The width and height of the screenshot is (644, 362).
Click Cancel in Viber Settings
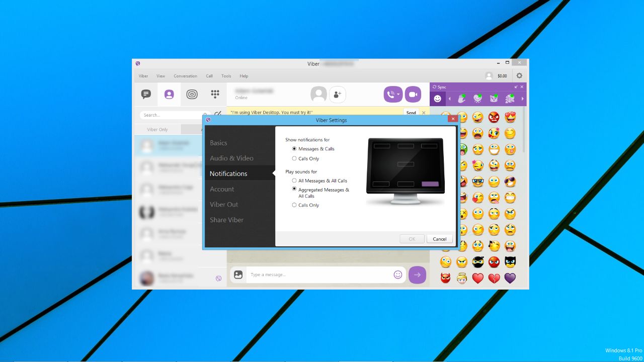click(440, 239)
